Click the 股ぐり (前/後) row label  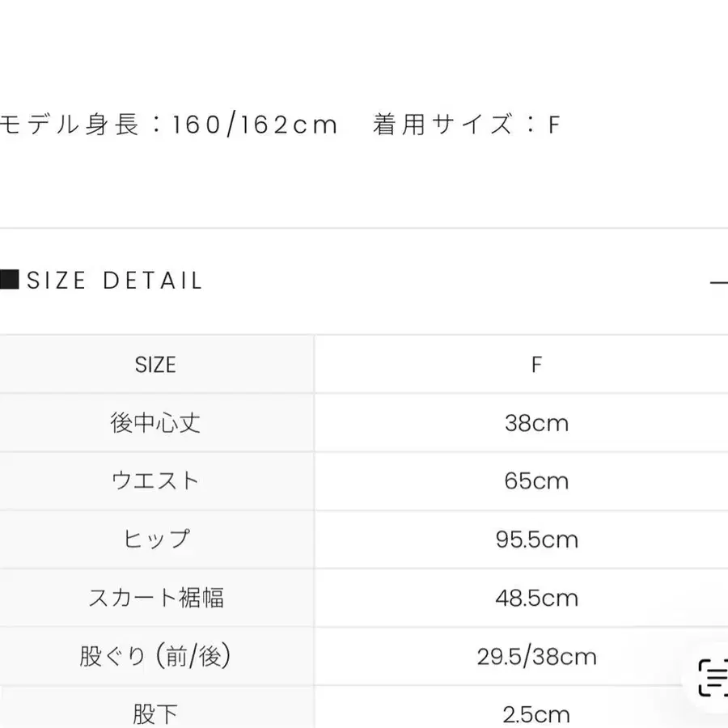coord(155,656)
